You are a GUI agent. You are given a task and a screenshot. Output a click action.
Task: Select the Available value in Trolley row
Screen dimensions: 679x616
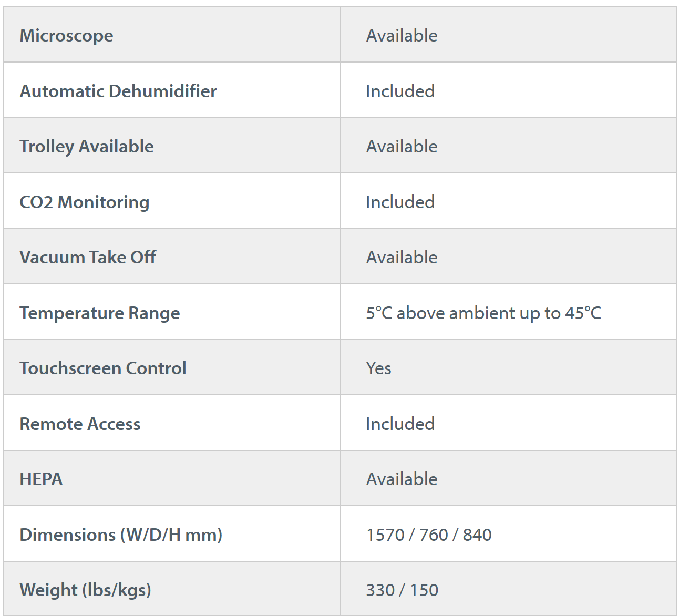pyautogui.click(x=402, y=147)
